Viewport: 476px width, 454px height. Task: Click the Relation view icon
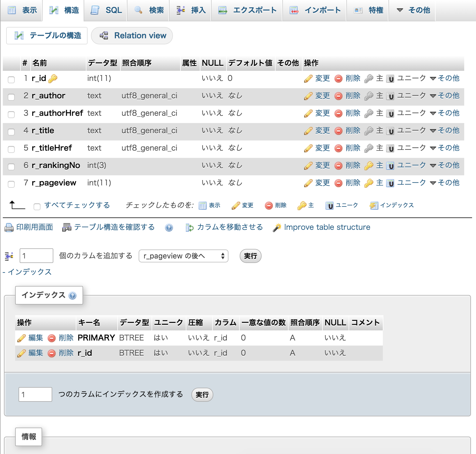tap(104, 35)
